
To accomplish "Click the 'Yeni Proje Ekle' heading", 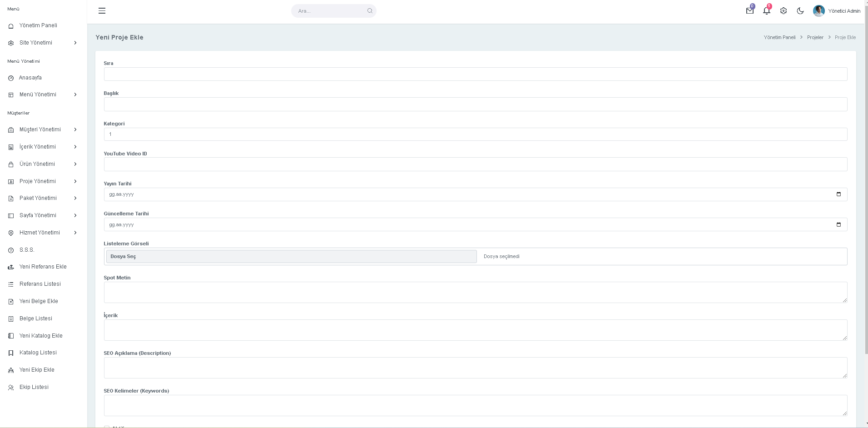I will pos(119,37).
